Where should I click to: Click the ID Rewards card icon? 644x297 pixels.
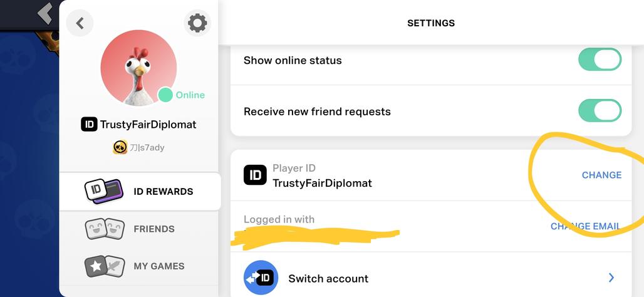coord(103,192)
